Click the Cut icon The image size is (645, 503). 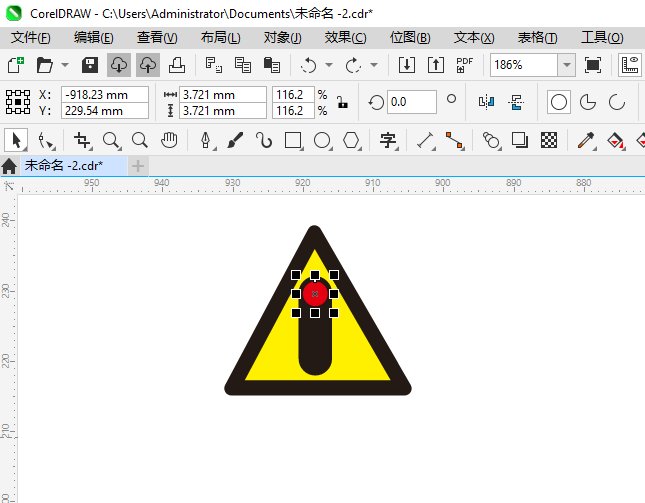(213, 65)
